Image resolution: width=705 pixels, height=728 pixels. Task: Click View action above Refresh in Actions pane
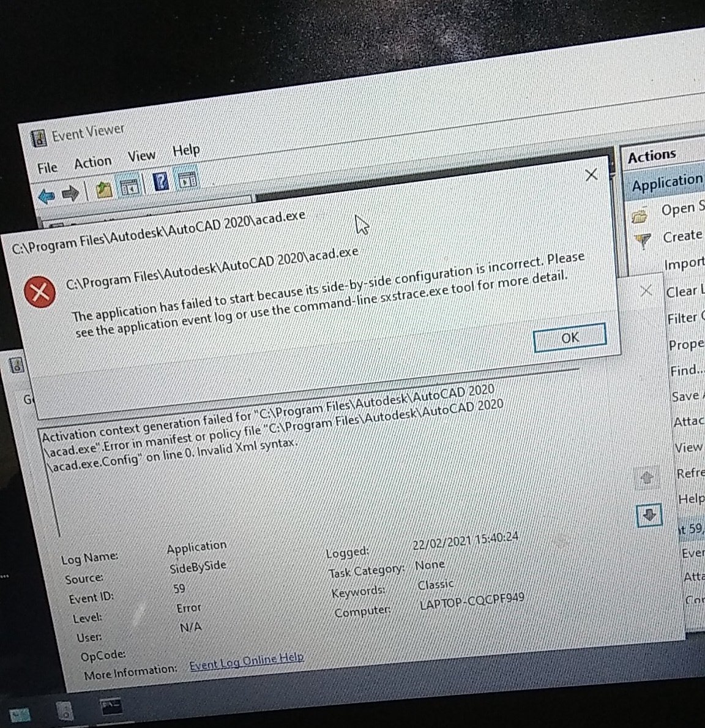point(689,447)
